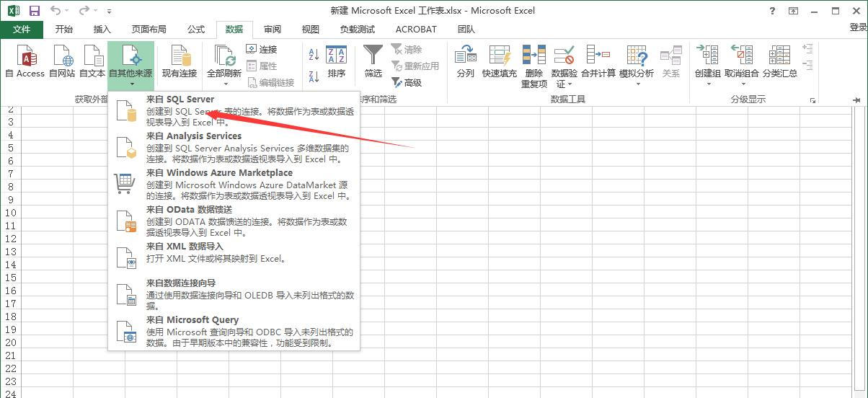Switch to the 公式 tab
This screenshot has width=868, height=398.
click(x=196, y=30)
